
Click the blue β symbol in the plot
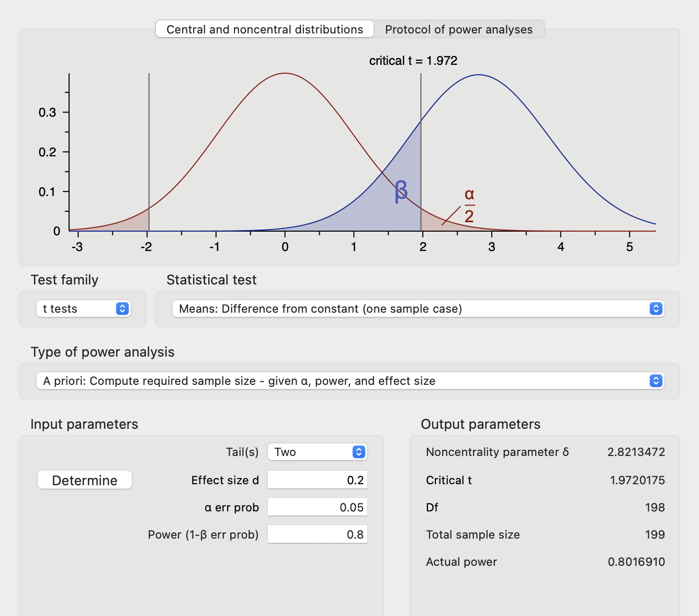pos(401,191)
